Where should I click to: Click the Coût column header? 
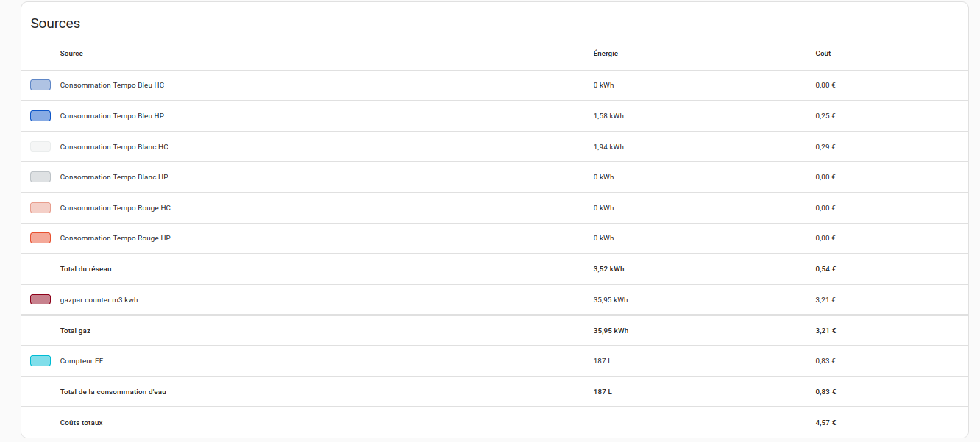[823, 54]
